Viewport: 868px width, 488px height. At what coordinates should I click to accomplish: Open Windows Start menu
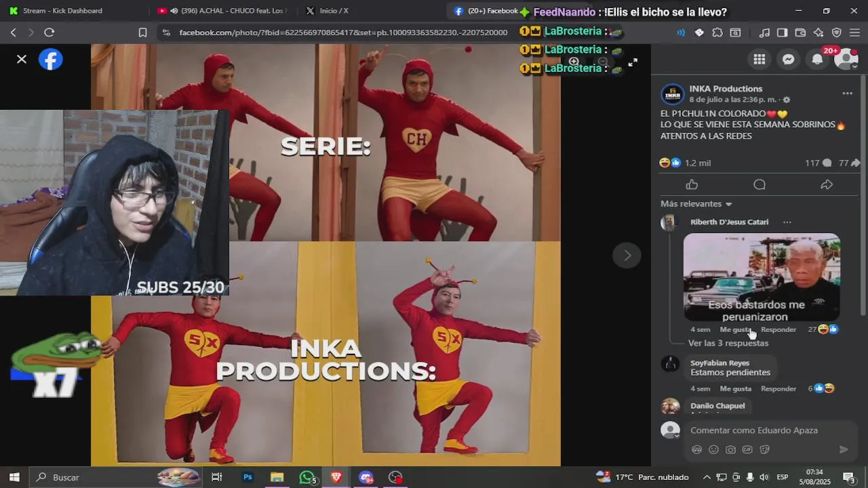14,477
